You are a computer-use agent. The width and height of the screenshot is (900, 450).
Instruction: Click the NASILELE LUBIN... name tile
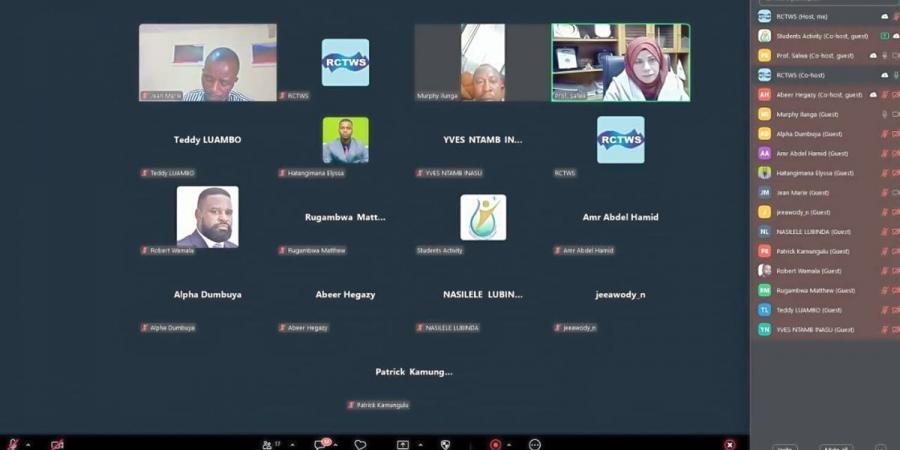pos(483,294)
